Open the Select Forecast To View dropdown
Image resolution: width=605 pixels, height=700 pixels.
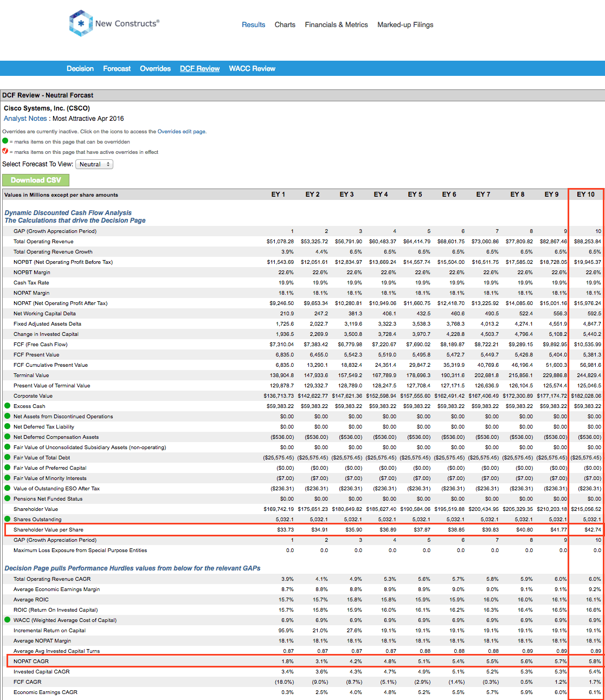pos(94,164)
